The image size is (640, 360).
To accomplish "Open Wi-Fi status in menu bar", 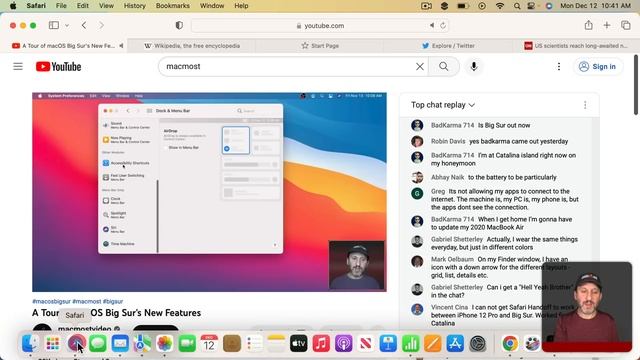I will pos(500,6).
